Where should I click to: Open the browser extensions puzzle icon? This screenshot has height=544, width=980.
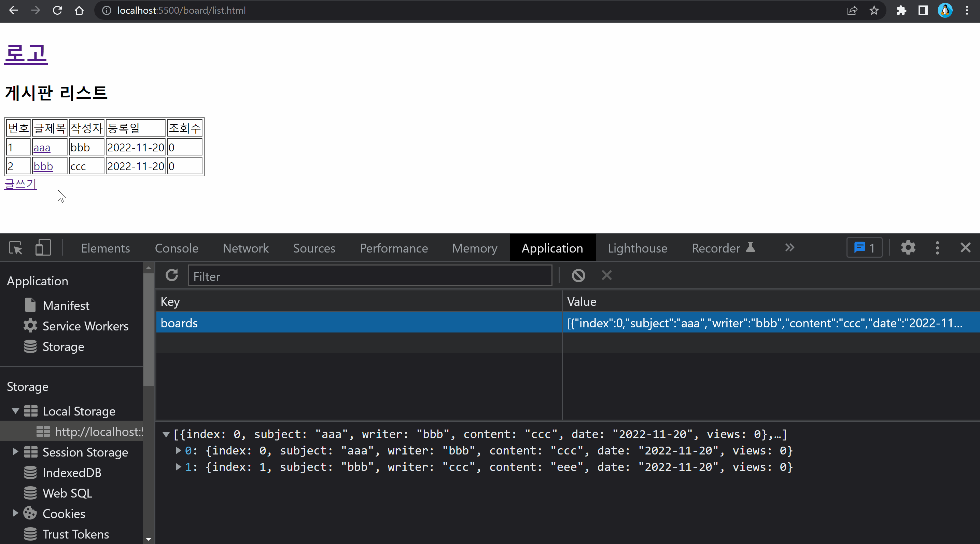pos(901,11)
